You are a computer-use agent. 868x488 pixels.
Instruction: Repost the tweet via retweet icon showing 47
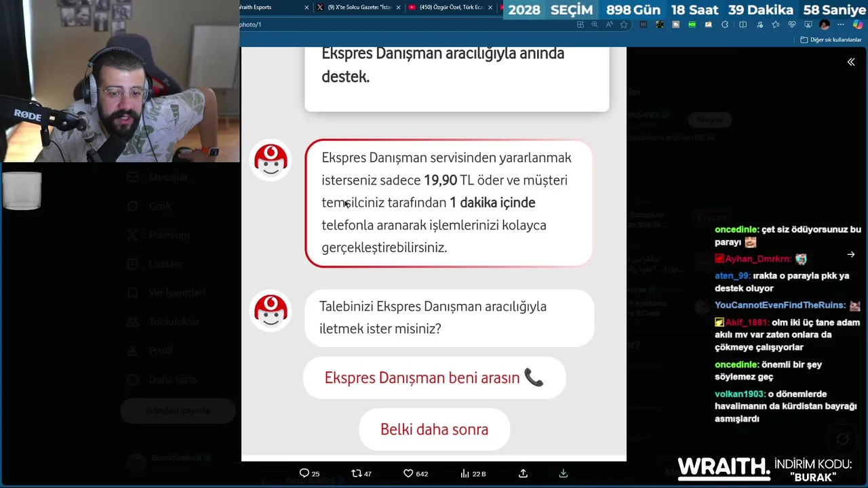(361, 473)
